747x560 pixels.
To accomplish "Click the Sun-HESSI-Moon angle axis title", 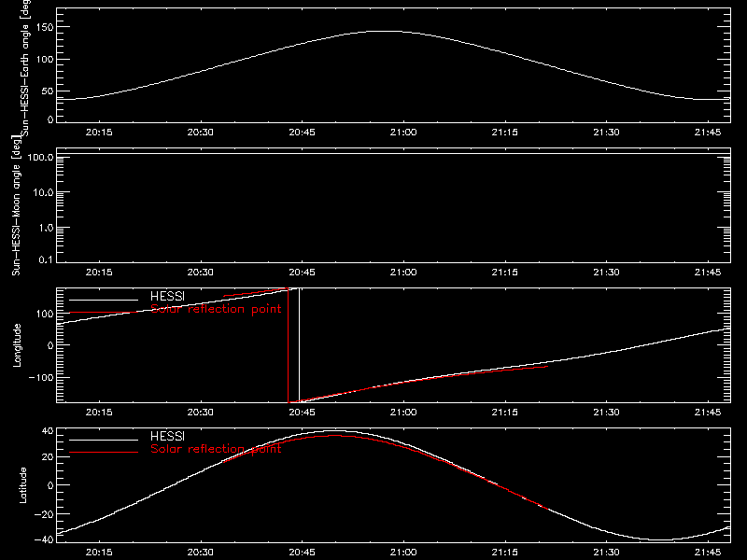I will (16, 205).
